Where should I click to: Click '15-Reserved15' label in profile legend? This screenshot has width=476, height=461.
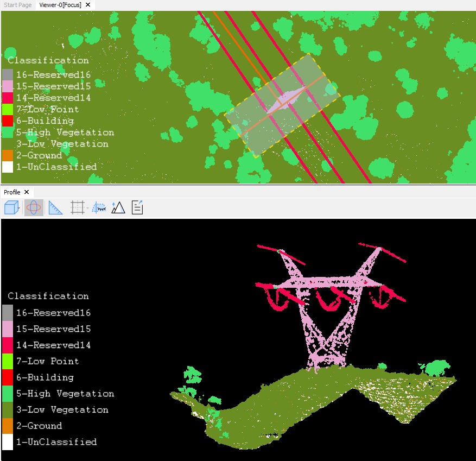click(53, 329)
